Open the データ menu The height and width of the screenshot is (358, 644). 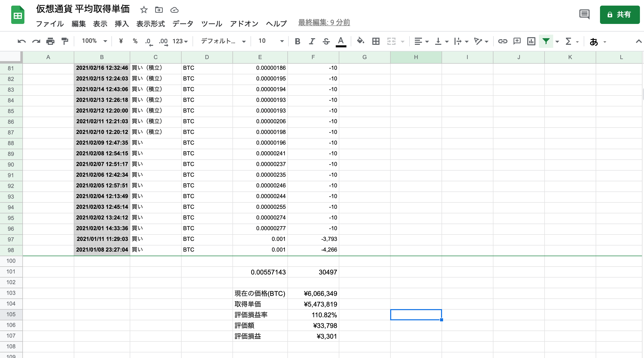(x=183, y=24)
